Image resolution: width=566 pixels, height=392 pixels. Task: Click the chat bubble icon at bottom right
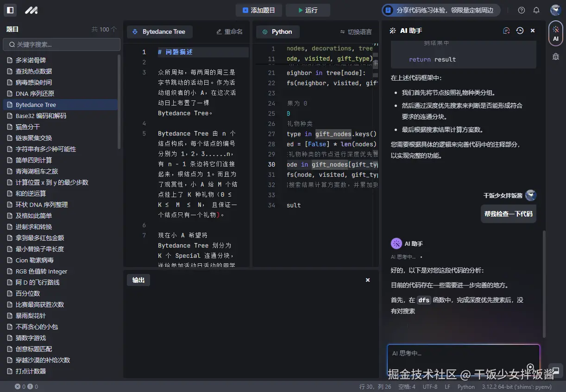[556, 370]
